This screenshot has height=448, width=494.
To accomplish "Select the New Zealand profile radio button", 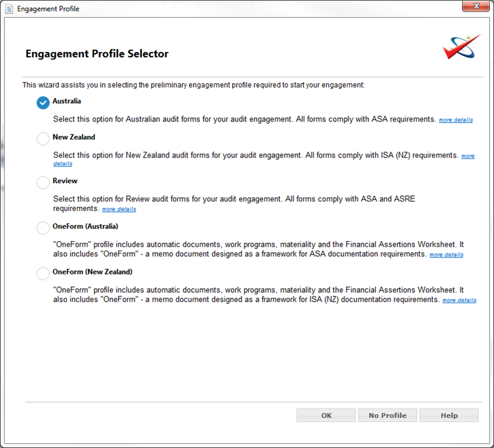I will (x=43, y=139).
